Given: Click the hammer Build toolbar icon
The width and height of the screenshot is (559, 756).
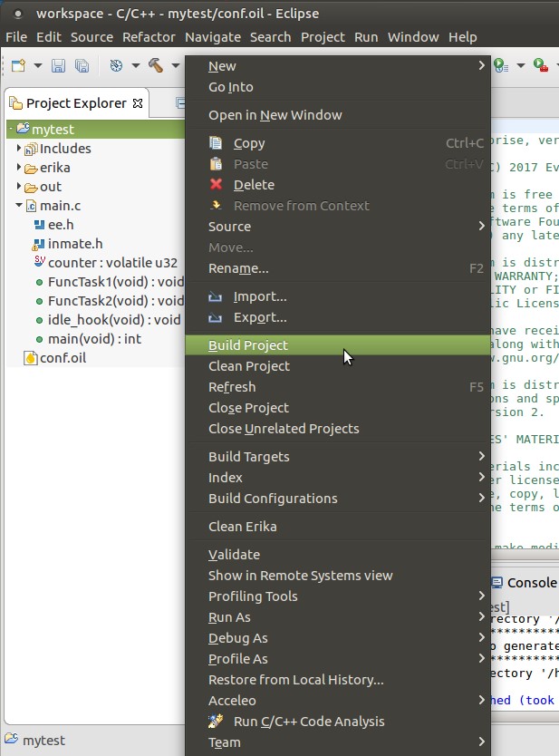Looking at the screenshot, I should [x=156, y=65].
